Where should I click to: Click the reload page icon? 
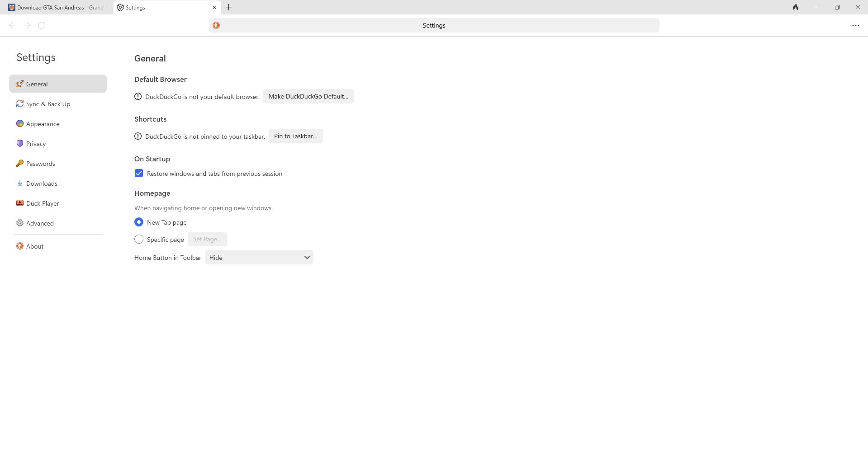pyautogui.click(x=42, y=25)
